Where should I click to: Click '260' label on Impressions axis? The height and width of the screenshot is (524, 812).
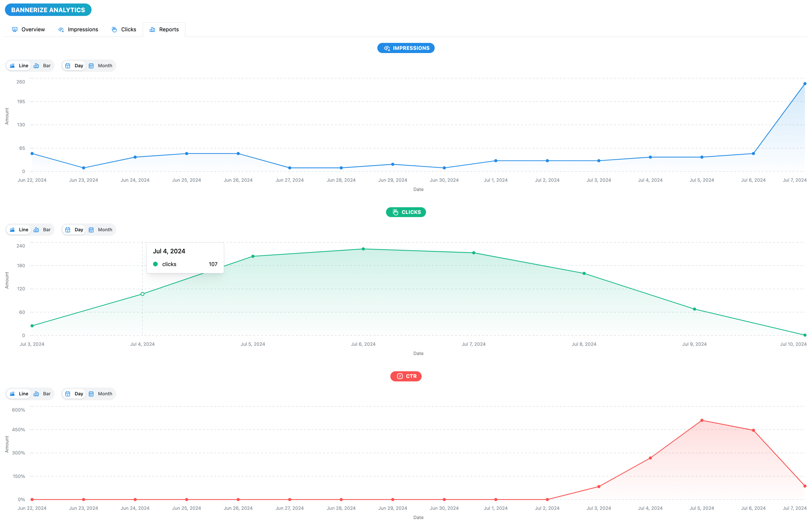tap(21, 82)
